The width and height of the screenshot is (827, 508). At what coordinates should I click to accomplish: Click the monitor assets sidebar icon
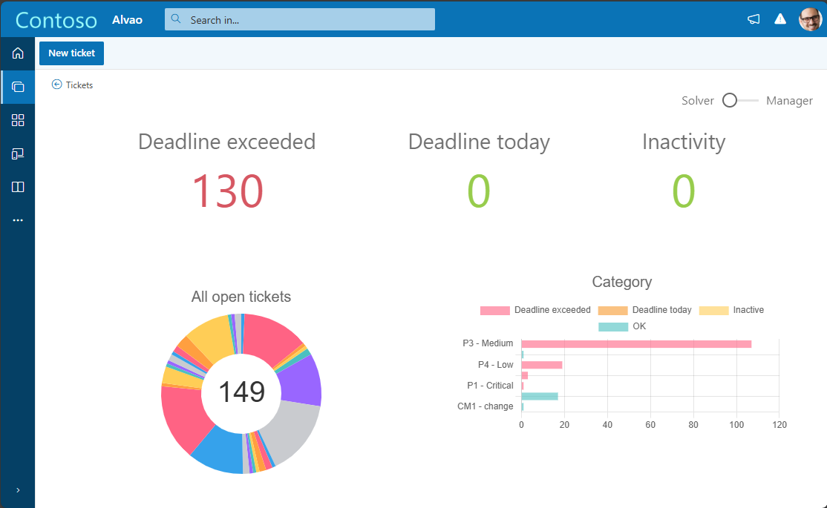point(17,154)
